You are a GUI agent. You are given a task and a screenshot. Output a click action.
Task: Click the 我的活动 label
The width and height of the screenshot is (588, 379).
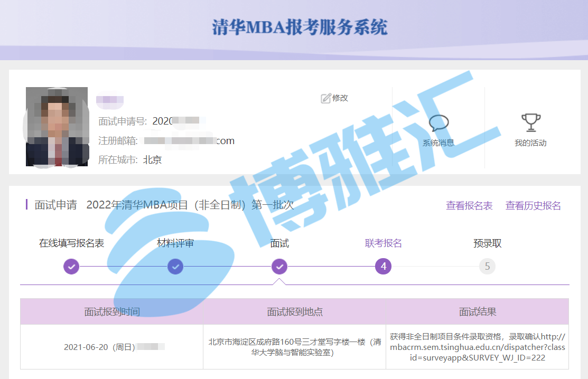pos(530,143)
